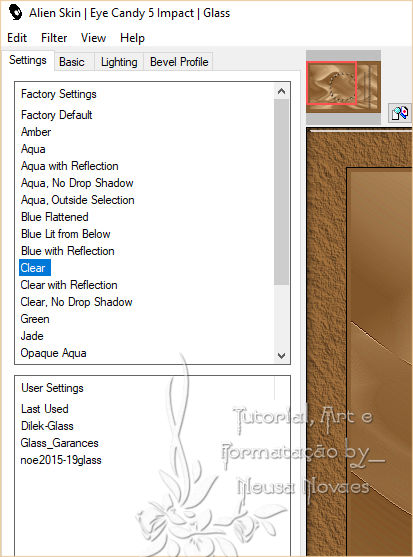Select the Settings tab
The height and width of the screenshot is (557, 413).
(28, 60)
